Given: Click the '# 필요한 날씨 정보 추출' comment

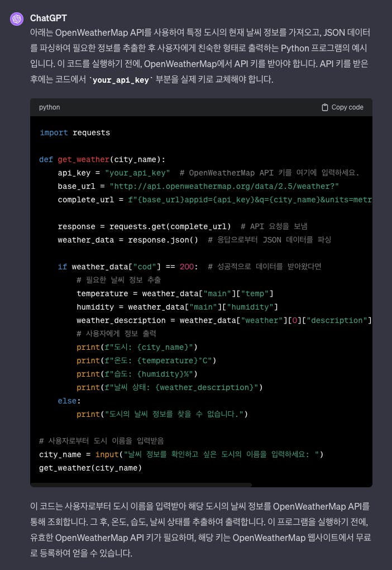Looking at the screenshot, I should pos(118,280).
